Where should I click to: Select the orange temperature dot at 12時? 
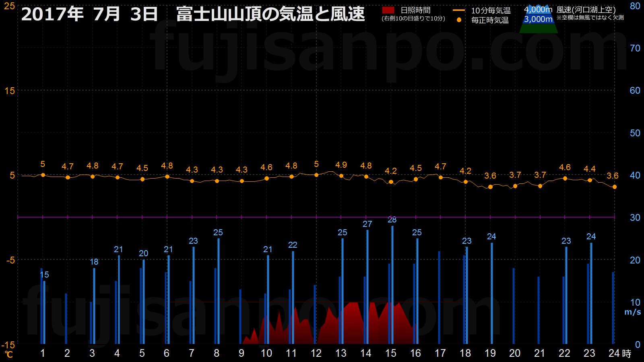point(316,175)
